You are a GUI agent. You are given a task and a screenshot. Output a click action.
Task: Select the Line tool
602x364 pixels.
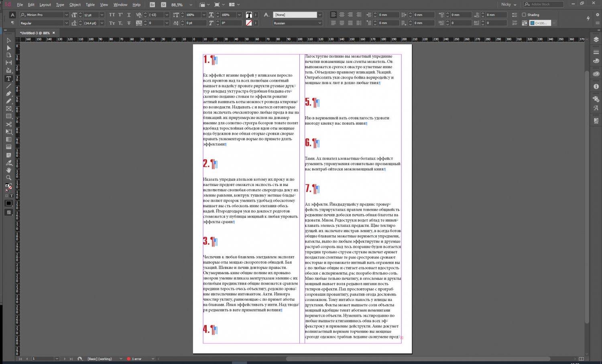coord(8,86)
